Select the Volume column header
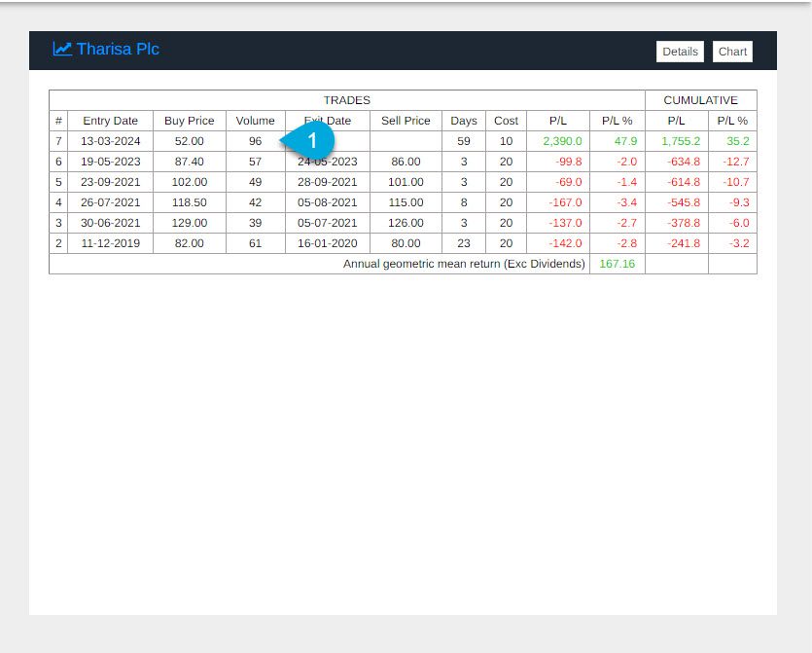The width and height of the screenshot is (812, 653). point(255,121)
